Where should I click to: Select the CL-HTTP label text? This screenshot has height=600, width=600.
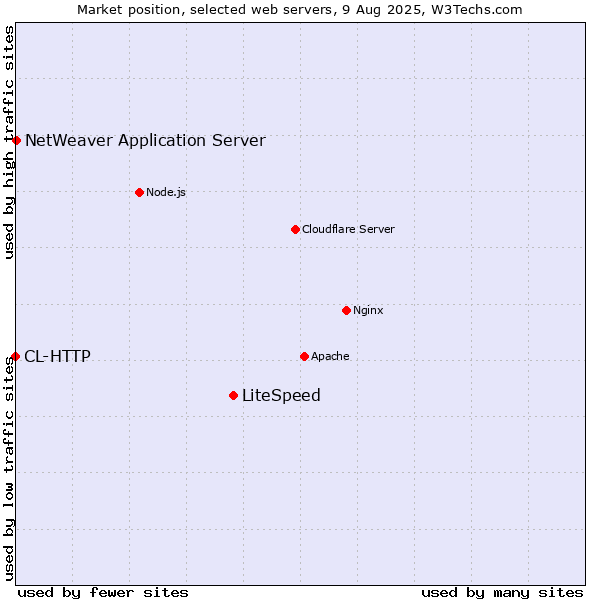[x=57, y=356]
